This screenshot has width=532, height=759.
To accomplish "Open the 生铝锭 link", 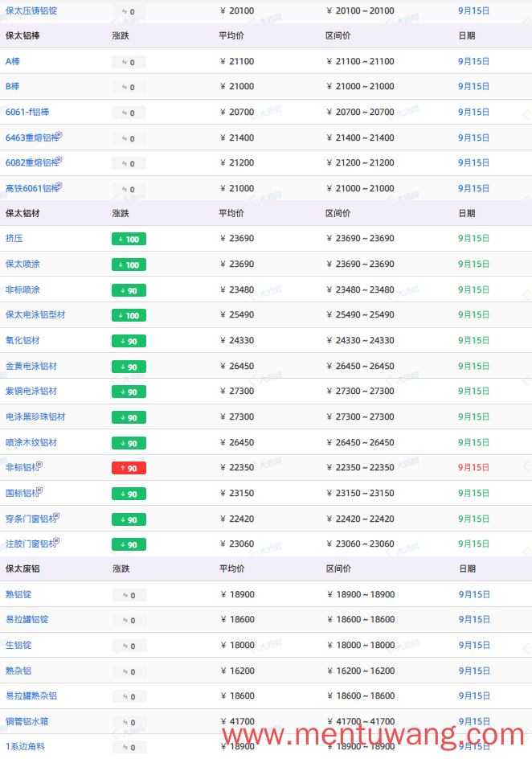I will 18,646.
